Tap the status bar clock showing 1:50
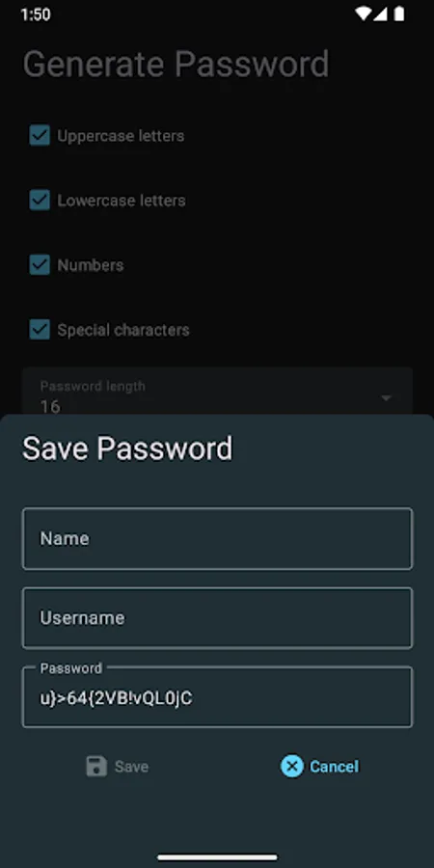 pyautogui.click(x=36, y=14)
